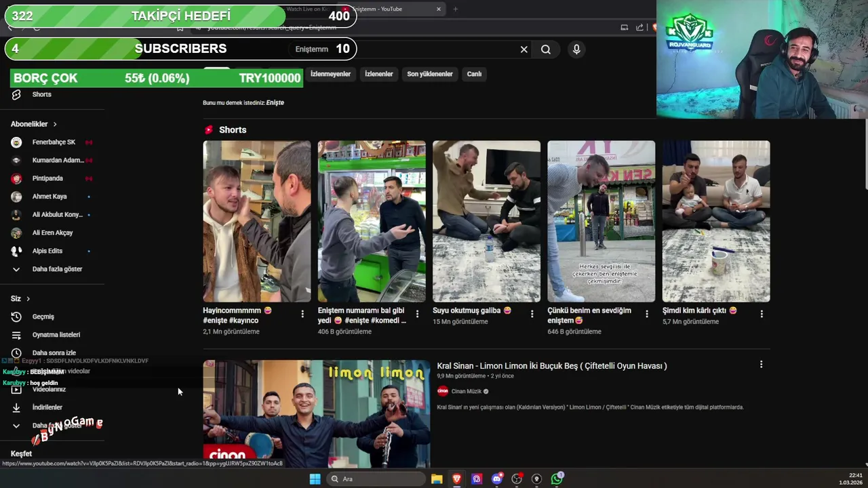Open Kral Sinan Limon Limon video title
Viewport: 868px width, 488px height.
pyautogui.click(x=552, y=366)
